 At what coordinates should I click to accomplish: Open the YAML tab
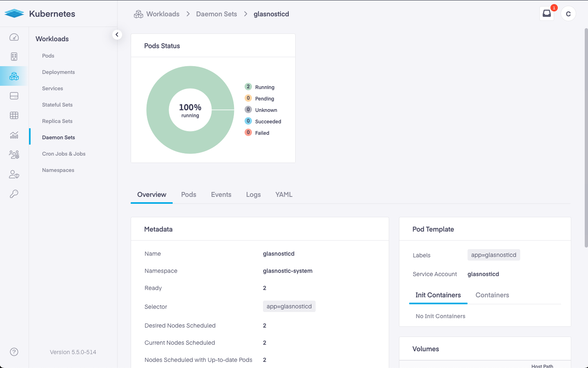(x=284, y=195)
